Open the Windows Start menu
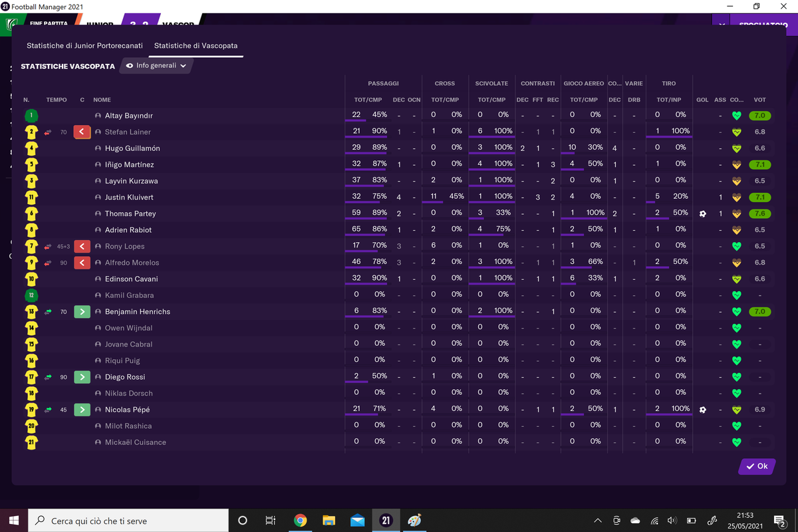 tap(14, 521)
